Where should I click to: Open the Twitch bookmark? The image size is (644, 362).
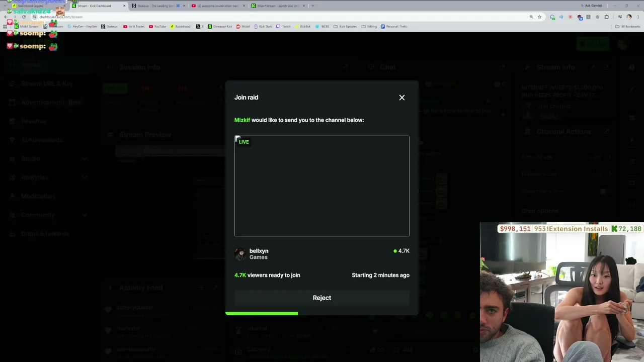(284, 27)
